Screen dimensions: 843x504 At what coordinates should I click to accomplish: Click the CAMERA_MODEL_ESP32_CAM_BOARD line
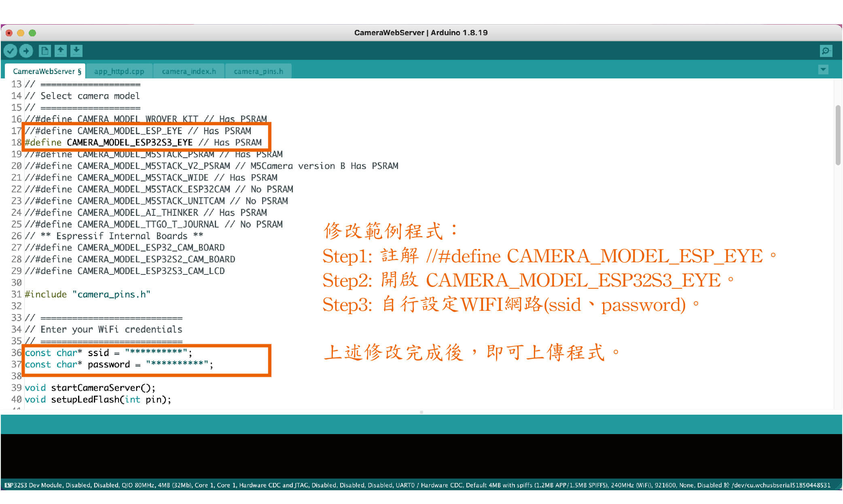[125, 247]
